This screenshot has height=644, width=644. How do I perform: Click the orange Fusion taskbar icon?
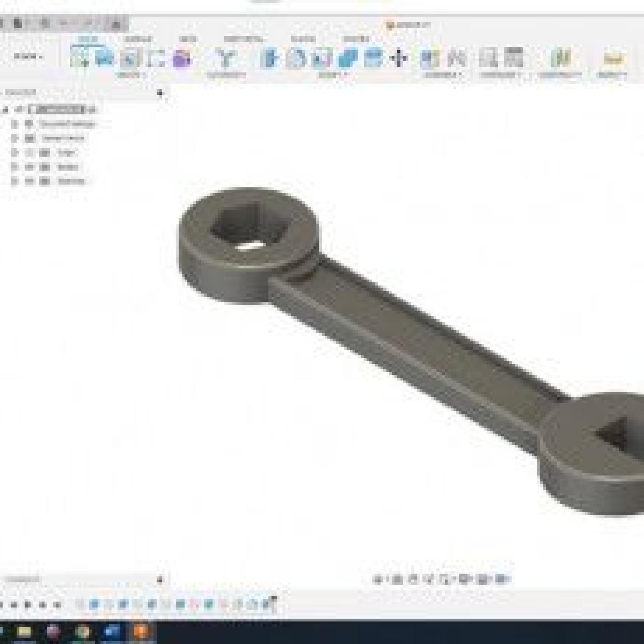[141, 631]
